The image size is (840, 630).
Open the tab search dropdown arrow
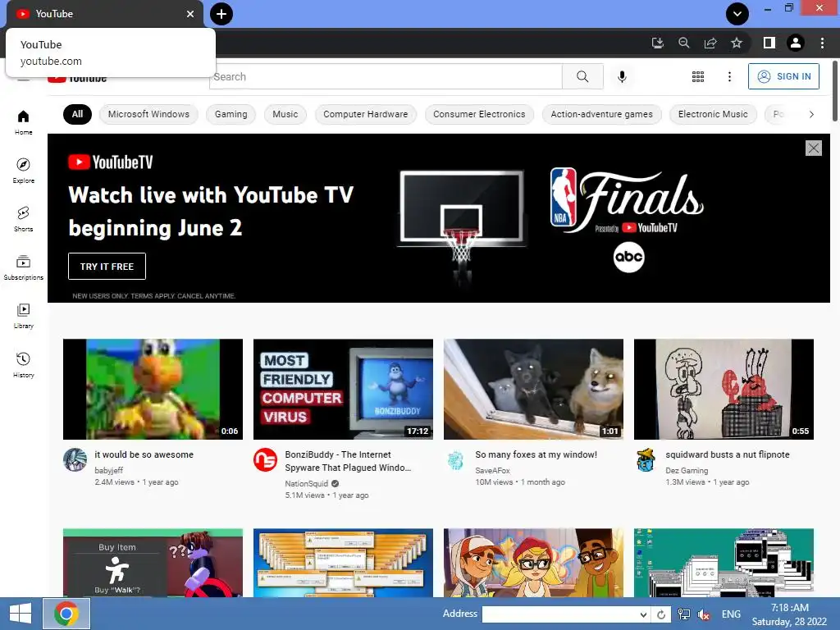pos(737,14)
